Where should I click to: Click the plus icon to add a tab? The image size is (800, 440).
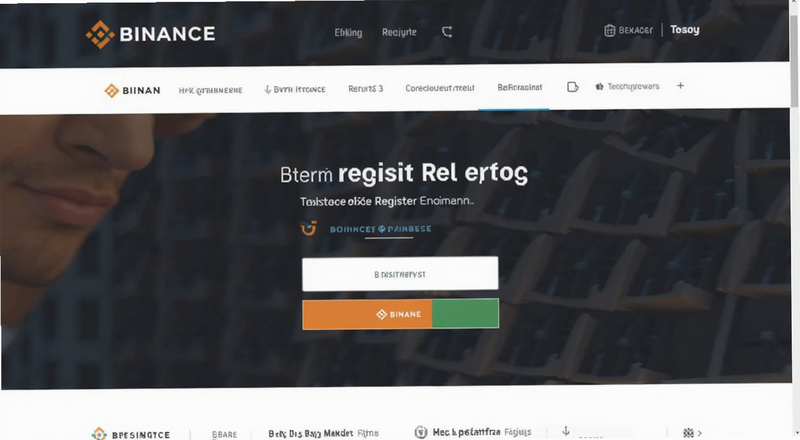(680, 86)
